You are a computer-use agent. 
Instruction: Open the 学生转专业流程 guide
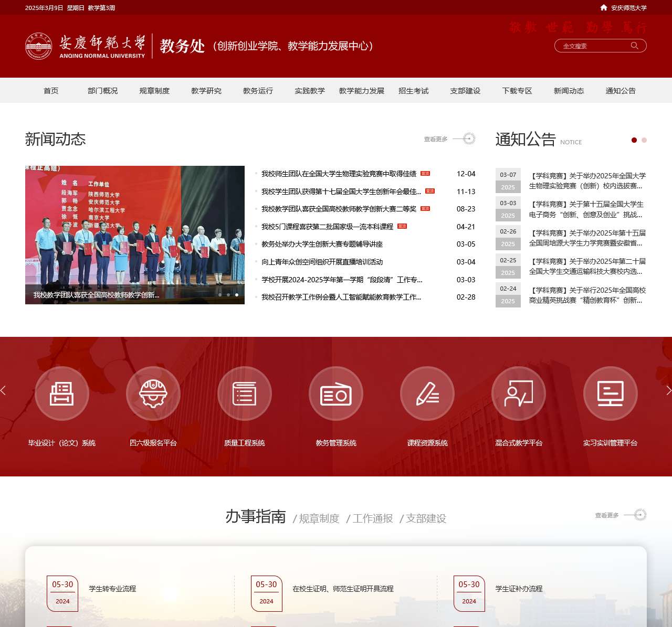click(x=112, y=589)
